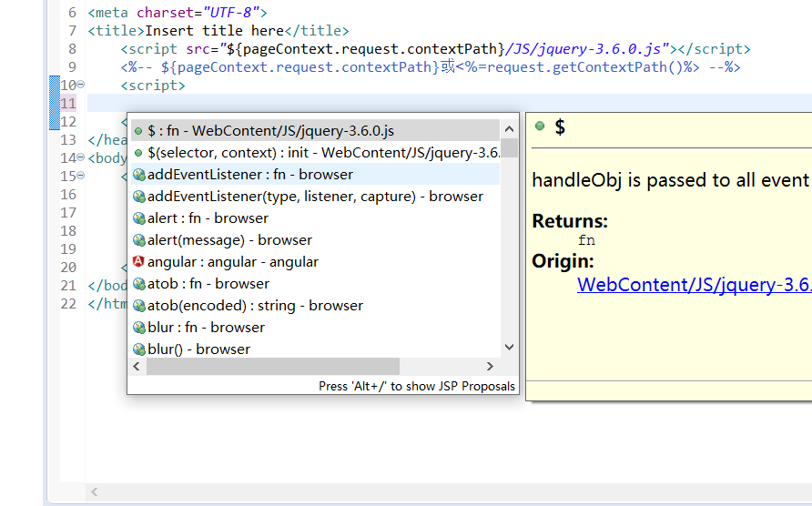The width and height of the screenshot is (812, 506).
Task: Click globe icon beside 'blur : fn'
Action: point(138,328)
